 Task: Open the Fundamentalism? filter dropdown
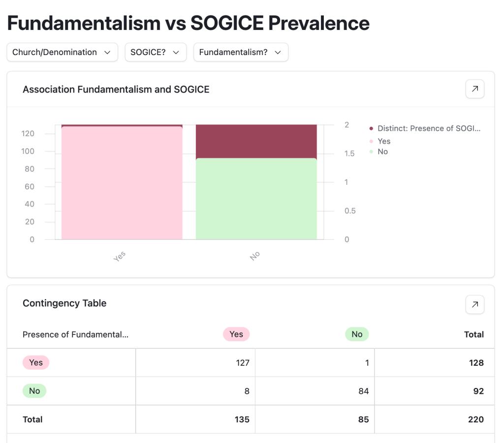240,52
